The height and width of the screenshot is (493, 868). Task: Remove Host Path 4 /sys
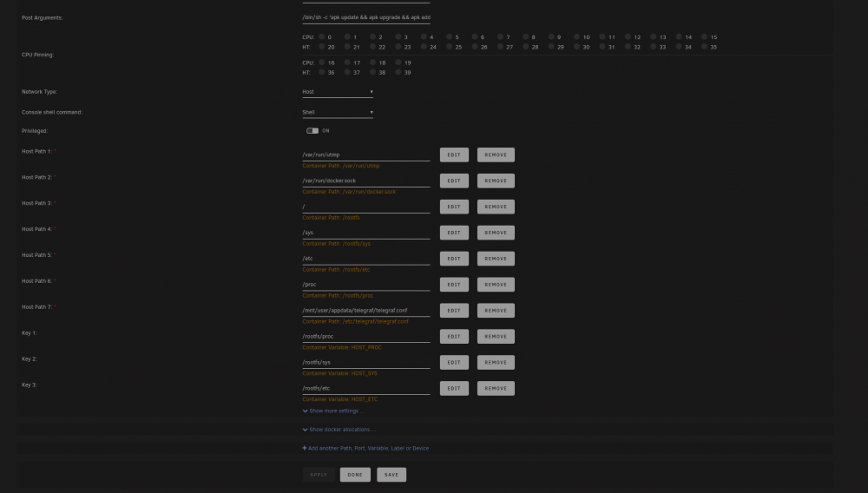496,233
